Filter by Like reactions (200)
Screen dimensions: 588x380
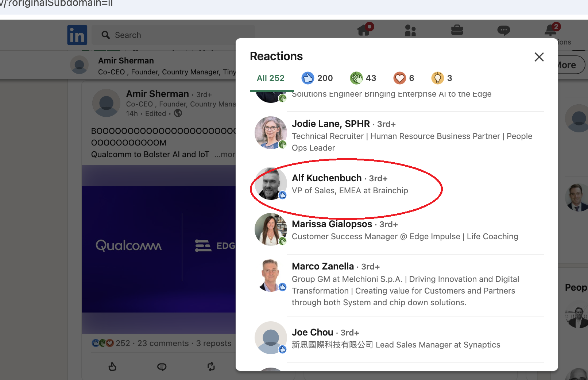317,78
